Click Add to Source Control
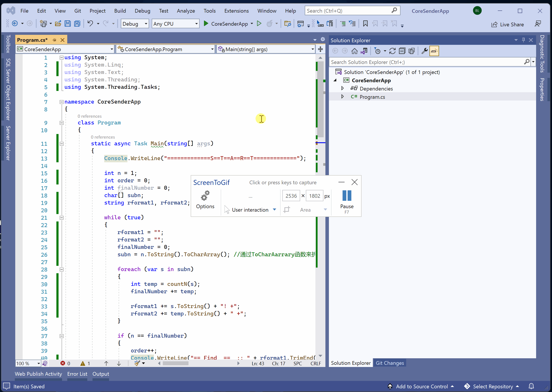This screenshot has width=552, height=392. (421, 386)
